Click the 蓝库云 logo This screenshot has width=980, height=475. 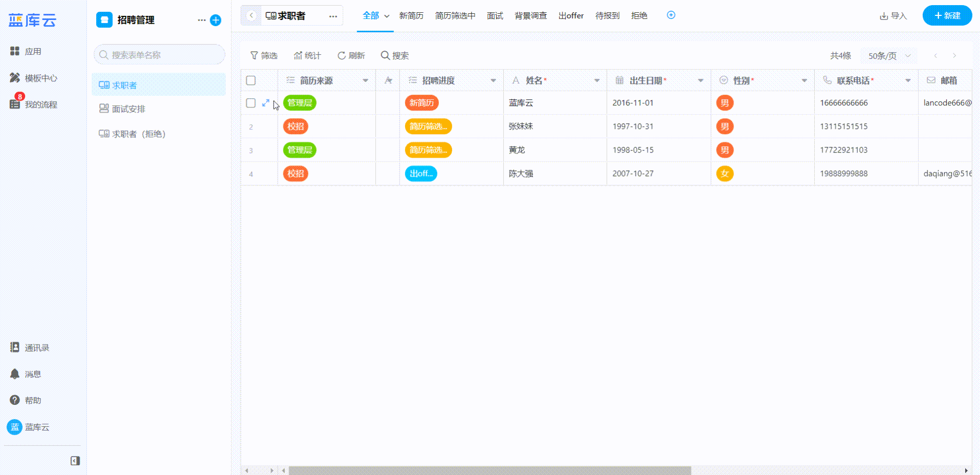[32, 20]
